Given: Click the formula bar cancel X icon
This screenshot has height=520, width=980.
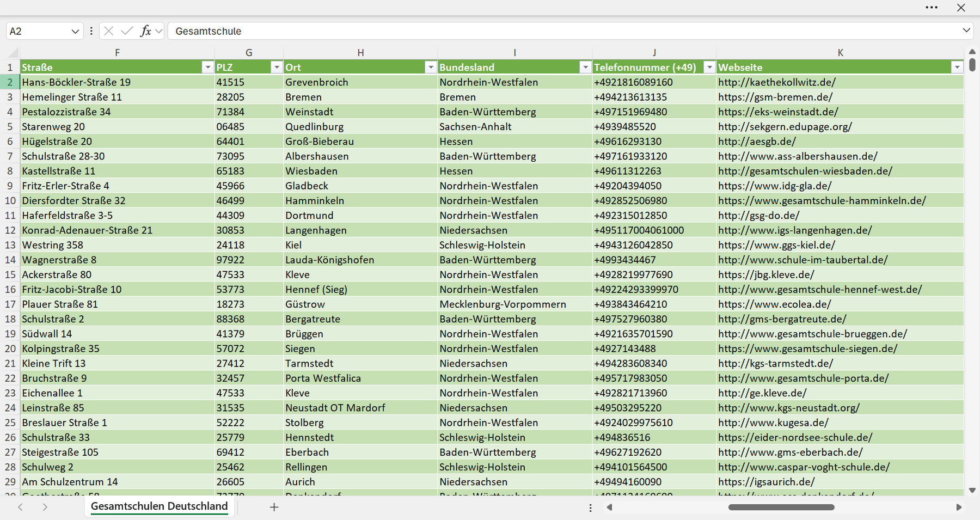Looking at the screenshot, I should [x=108, y=31].
